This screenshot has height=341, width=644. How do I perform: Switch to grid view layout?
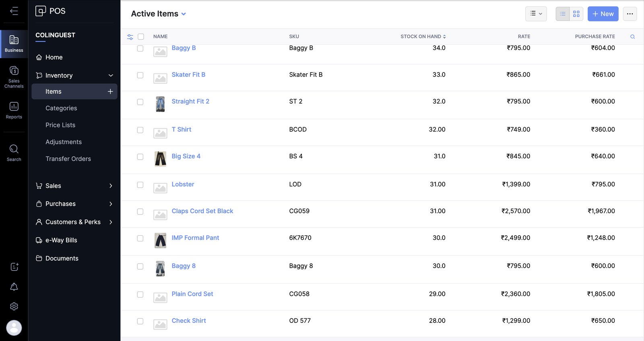click(576, 14)
